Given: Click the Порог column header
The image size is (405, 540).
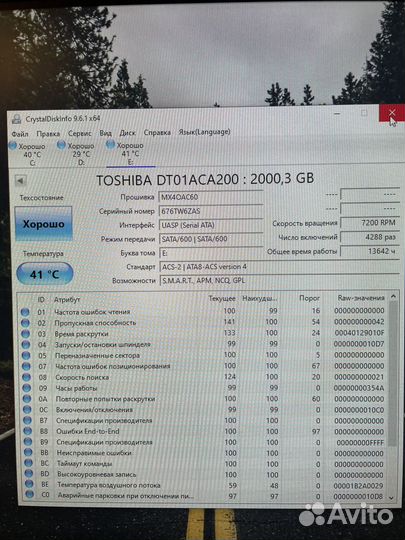Looking at the screenshot, I should pyautogui.click(x=309, y=298).
